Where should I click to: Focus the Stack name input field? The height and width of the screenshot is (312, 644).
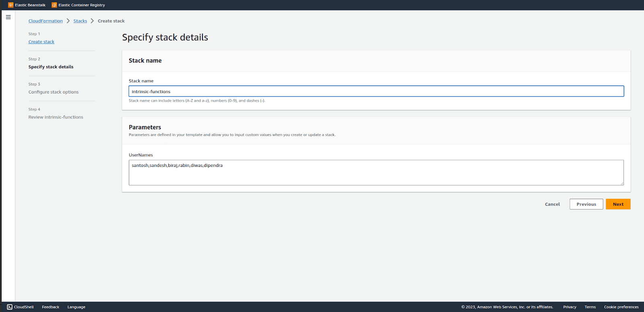(376, 91)
